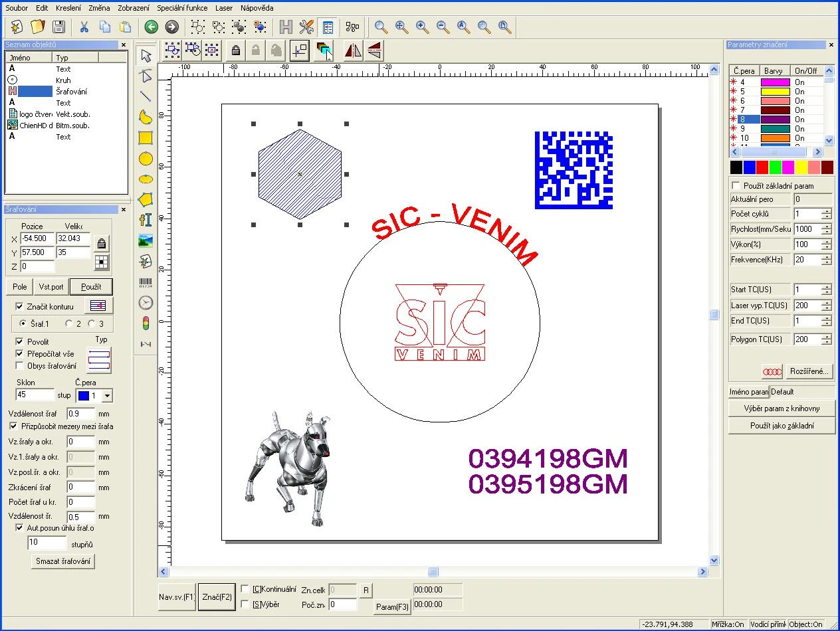Pick the magenta swatch for pen 4
This screenshot has width=840, height=631.
point(775,82)
